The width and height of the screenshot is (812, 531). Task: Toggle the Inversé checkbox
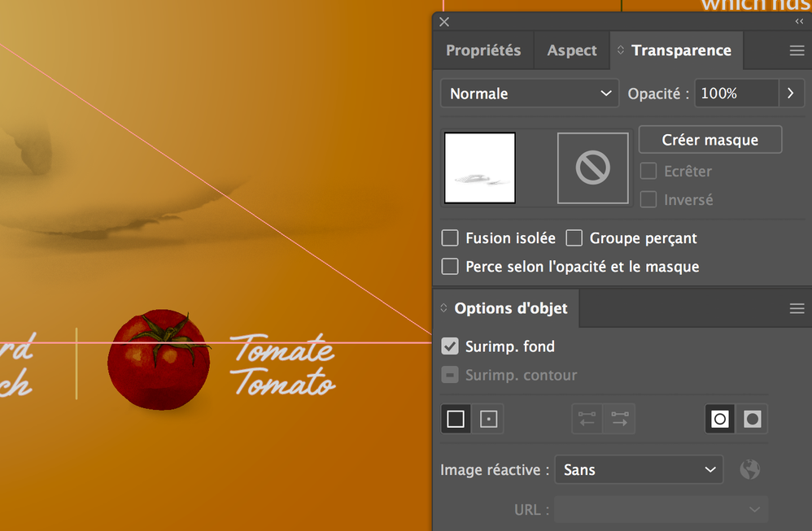click(648, 199)
